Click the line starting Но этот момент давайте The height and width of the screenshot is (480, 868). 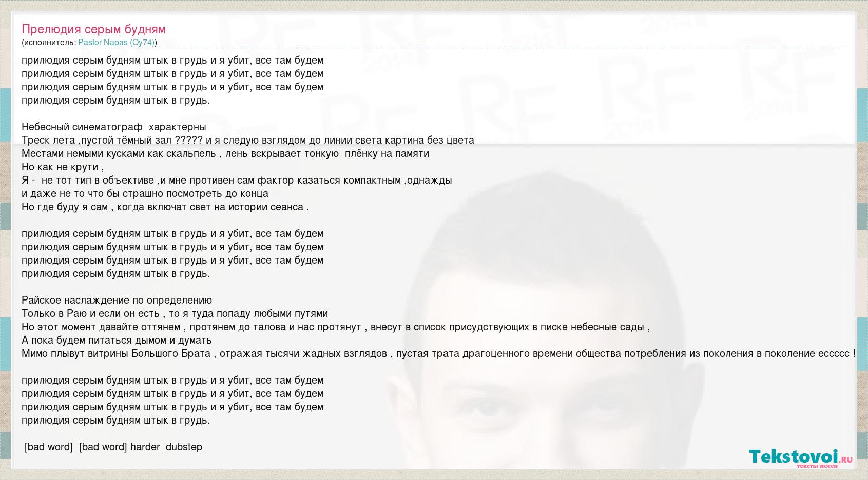pos(335,327)
